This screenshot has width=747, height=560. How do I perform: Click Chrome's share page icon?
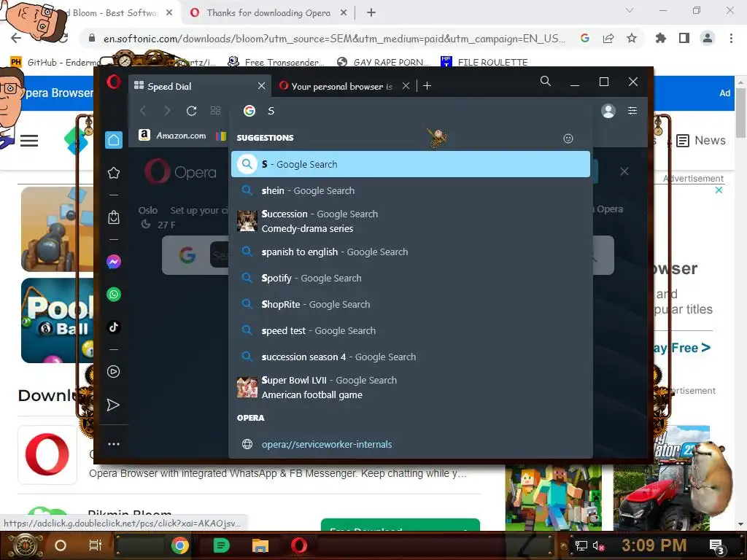tap(608, 38)
